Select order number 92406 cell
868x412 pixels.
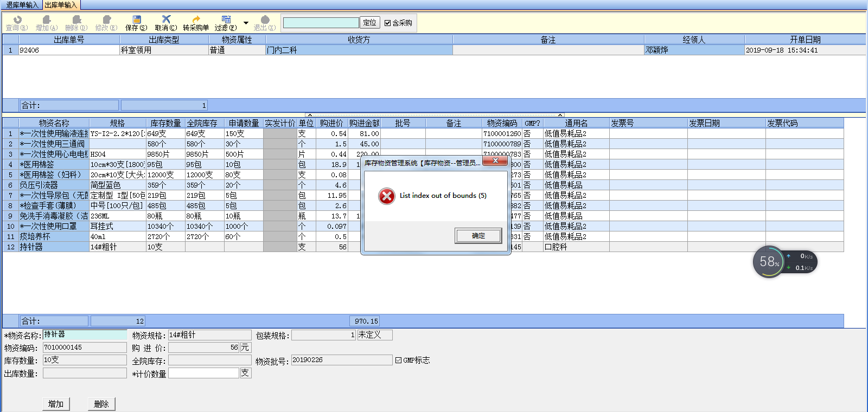pos(69,50)
